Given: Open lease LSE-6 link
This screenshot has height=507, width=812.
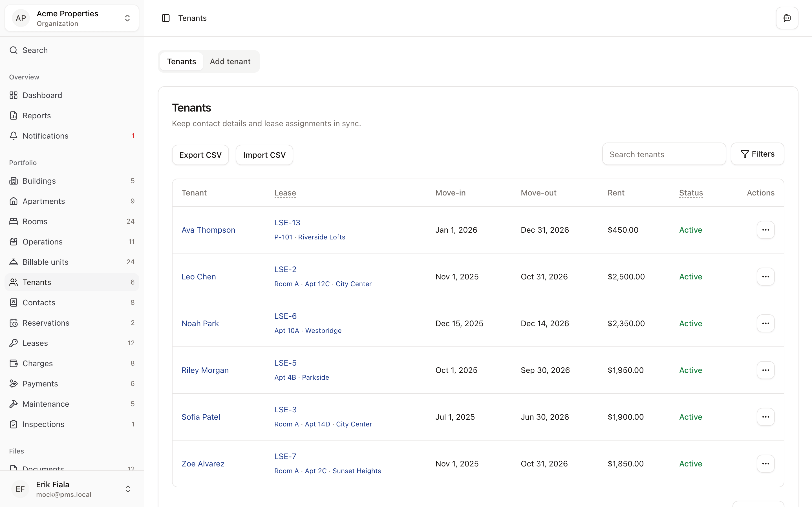Looking at the screenshot, I should [x=285, y=315].
